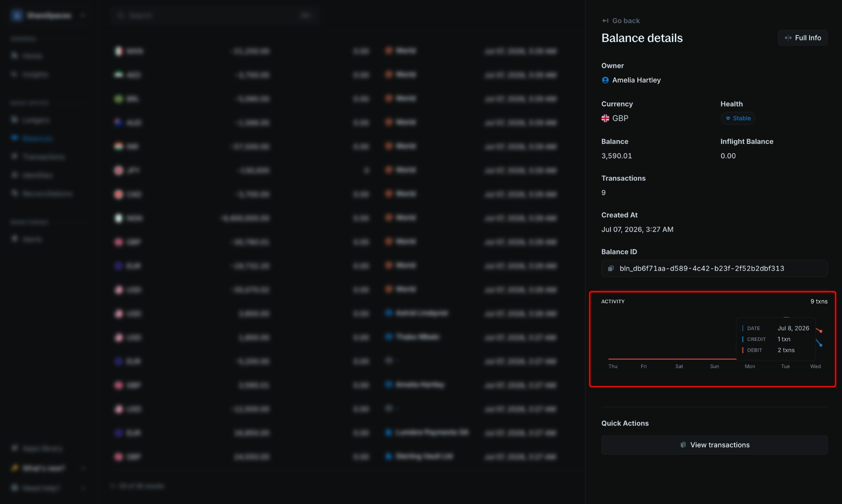
Task: Click the Balance ID bln_db6f71aa field
Action: pyautogui.click(x=714, y=268)
